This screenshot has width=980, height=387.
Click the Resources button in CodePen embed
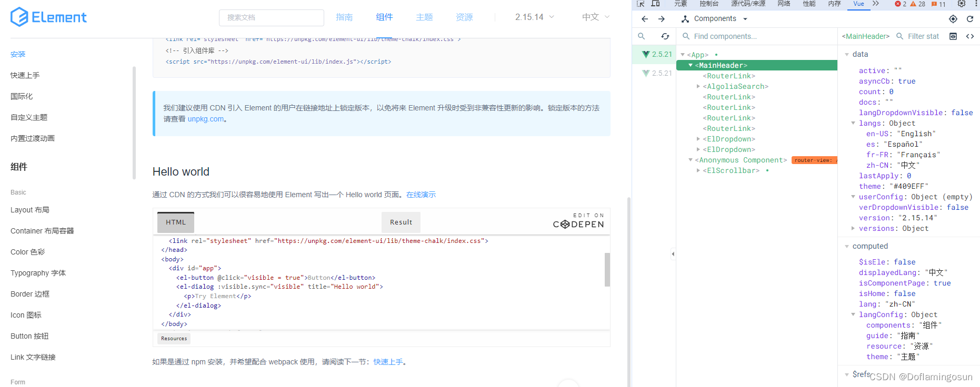click(174, 339)
